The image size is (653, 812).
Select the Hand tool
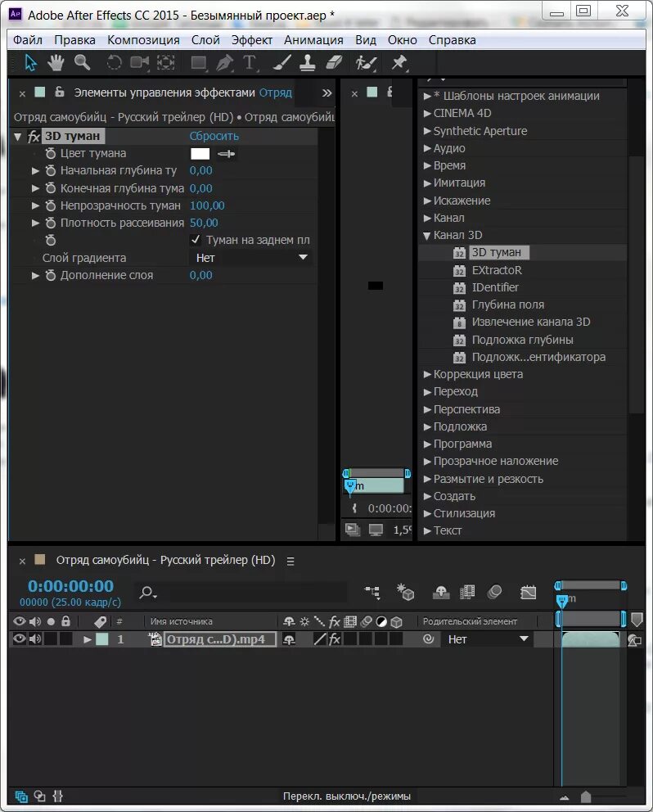(x=56, y=63)
